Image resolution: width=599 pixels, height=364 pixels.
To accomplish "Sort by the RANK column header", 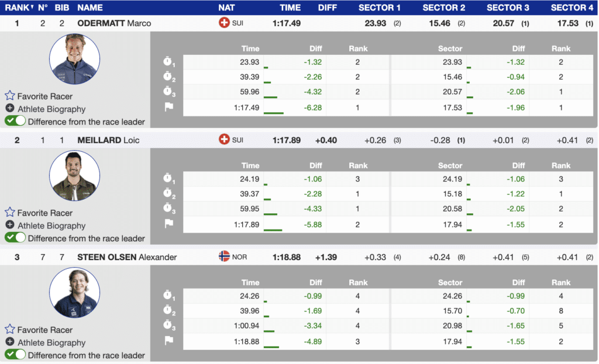I will [x=18, y=8].
